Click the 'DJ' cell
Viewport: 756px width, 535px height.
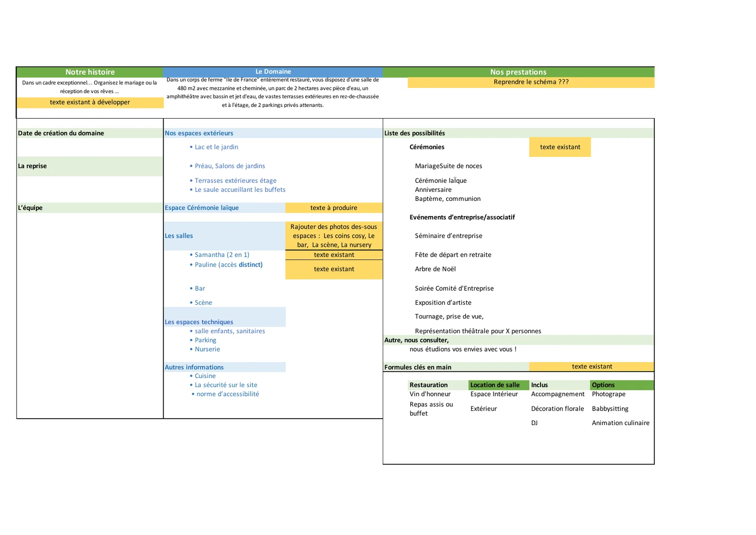(534, 423)
